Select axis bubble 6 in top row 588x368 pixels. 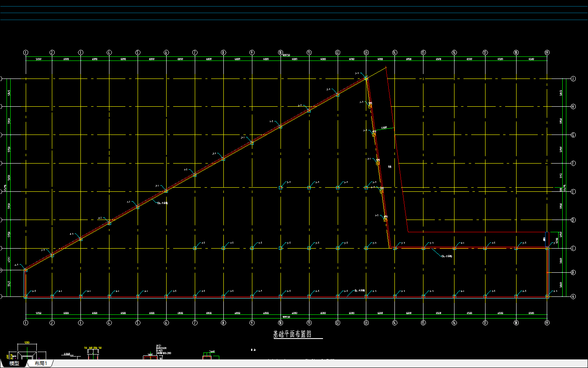(x=166, y=52)
